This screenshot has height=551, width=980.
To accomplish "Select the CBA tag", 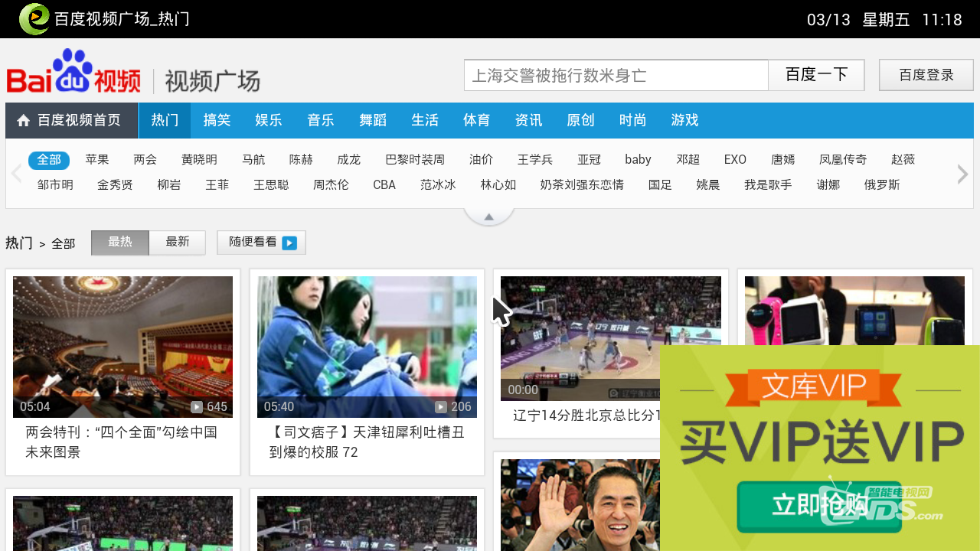I will point(384,184).
